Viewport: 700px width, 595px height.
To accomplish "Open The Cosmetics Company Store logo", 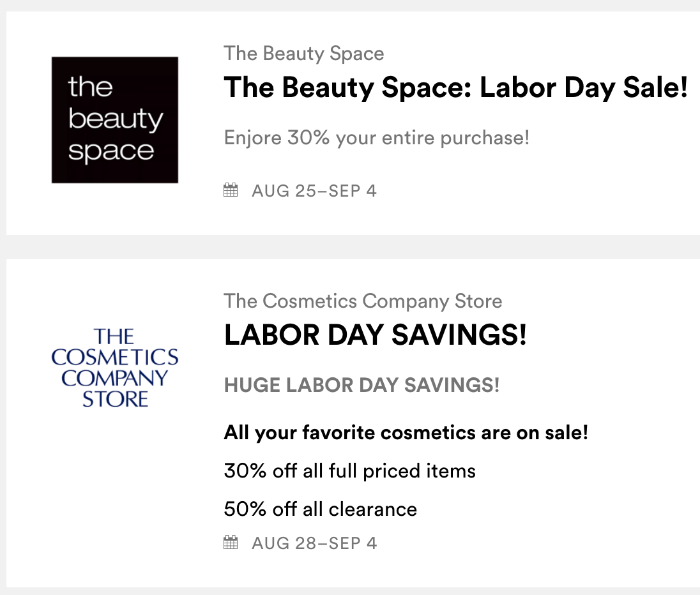I will click(115, 367).
